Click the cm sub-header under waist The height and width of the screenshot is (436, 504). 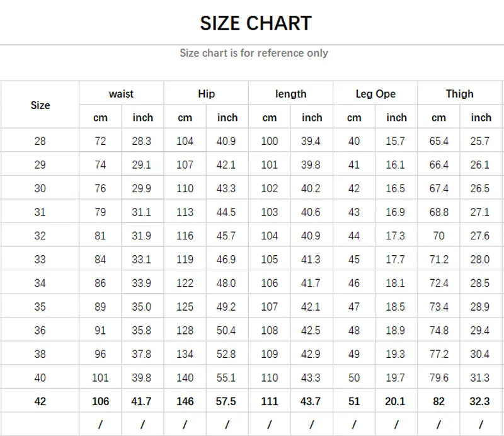[100, 117]
